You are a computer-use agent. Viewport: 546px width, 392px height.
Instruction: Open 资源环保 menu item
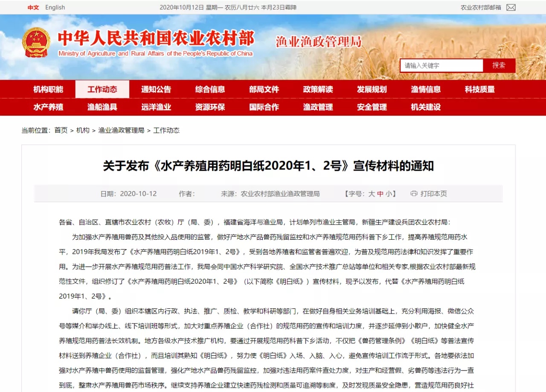(x=210, y=107)
